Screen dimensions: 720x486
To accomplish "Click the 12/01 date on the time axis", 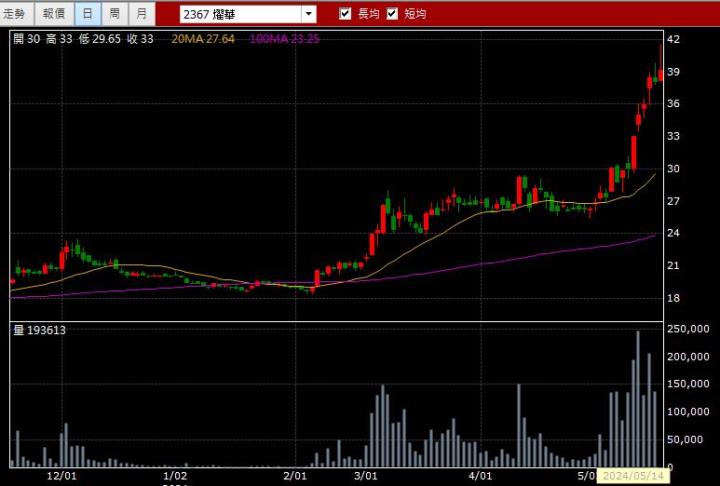I will click(63, 477).
